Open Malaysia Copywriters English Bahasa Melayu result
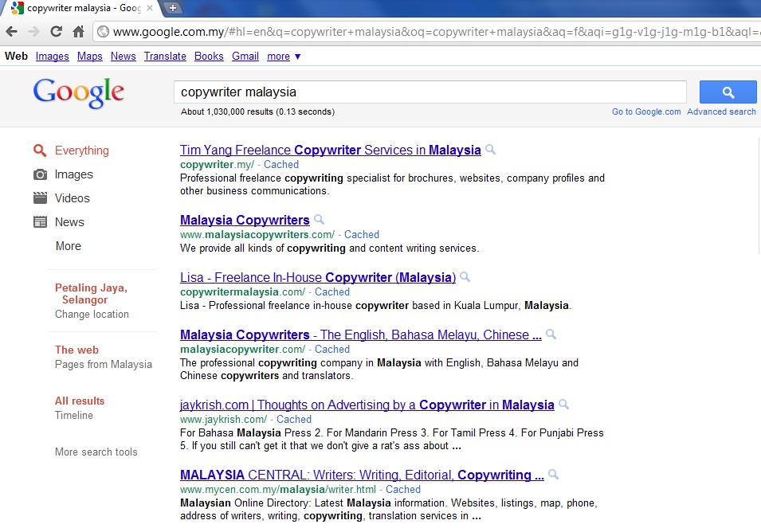 pos(361,334)
